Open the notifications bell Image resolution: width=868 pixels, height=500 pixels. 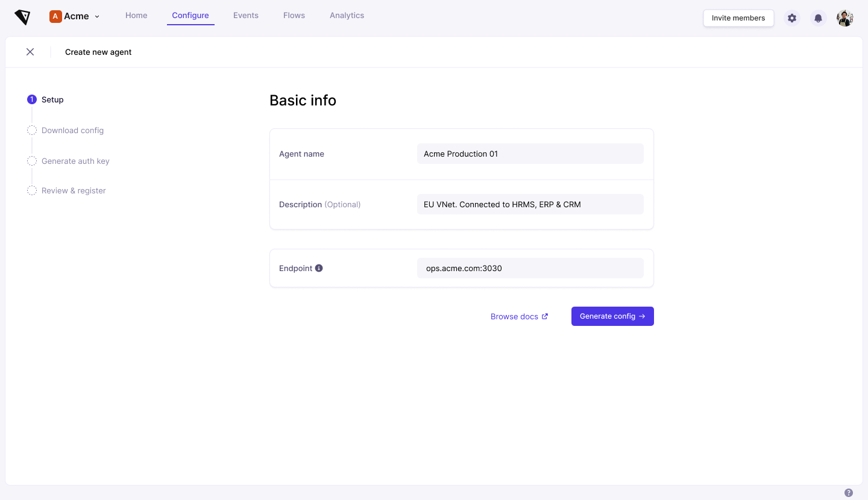tap(818, 18)
